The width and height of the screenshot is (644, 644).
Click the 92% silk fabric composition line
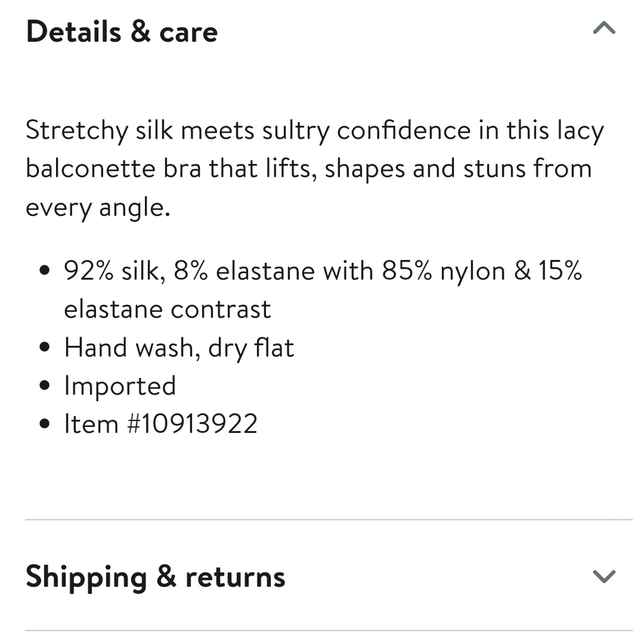[x=323, y=271]
